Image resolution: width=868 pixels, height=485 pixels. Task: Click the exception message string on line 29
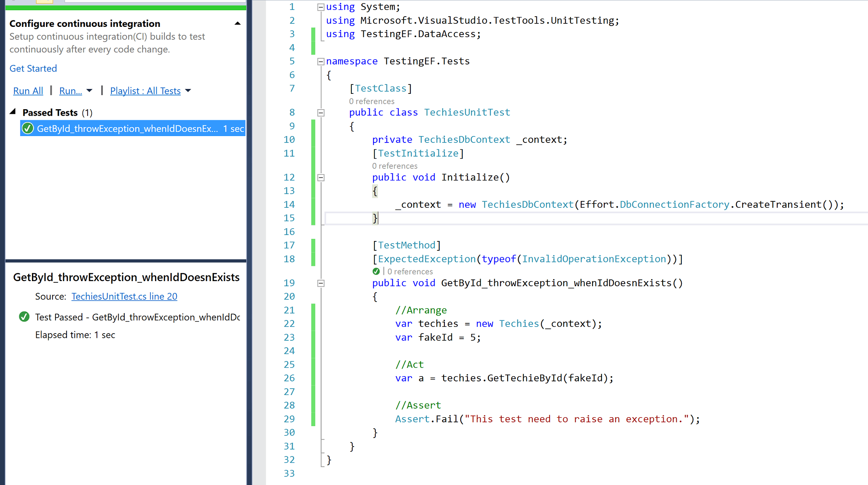point(577,419)
